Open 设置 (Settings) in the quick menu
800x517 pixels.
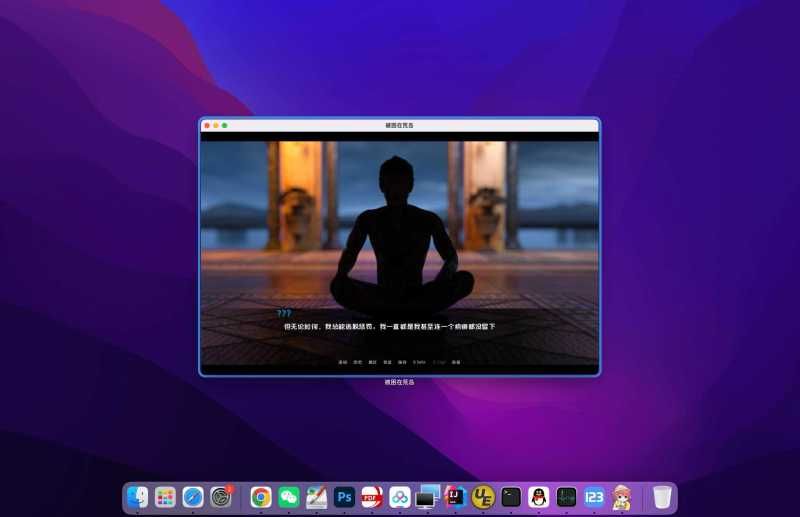(456, 362)
